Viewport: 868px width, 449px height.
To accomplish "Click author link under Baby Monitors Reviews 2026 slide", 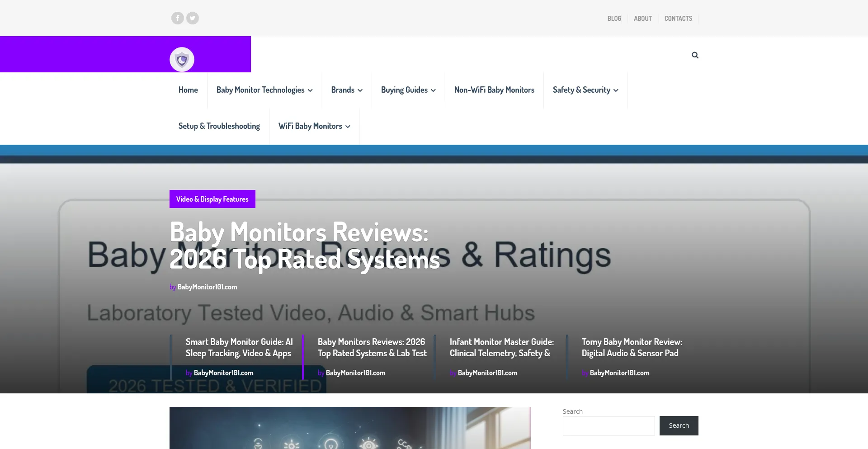I will pyautogui.click(x=355, y=373).
